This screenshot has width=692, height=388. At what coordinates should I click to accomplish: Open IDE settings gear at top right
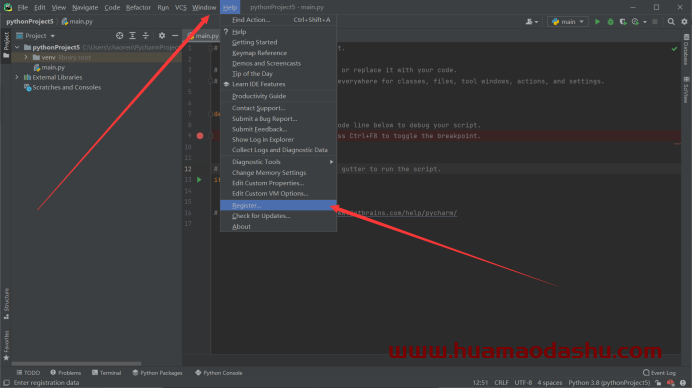pos(684,21)
